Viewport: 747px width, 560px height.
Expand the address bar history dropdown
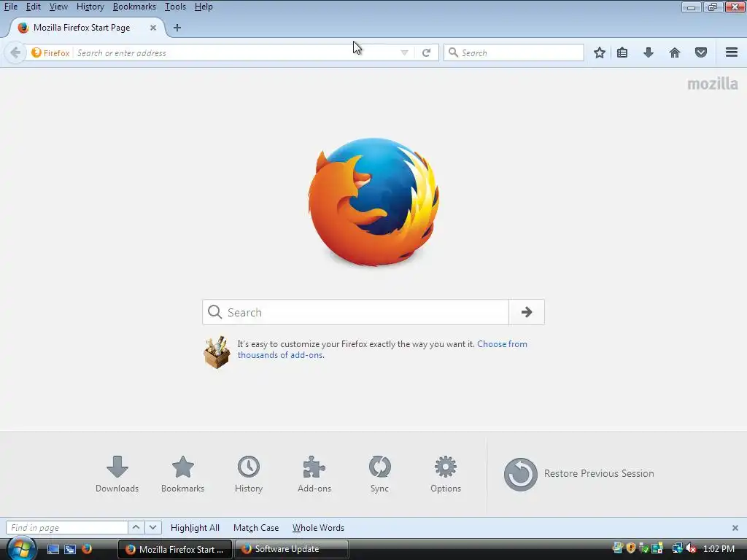coord(404,52)
